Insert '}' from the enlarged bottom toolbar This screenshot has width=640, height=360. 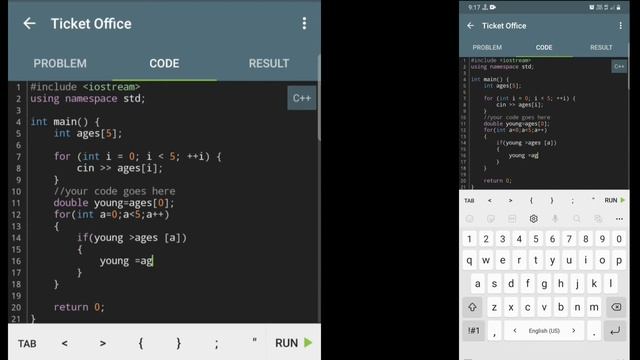(178, 343)
